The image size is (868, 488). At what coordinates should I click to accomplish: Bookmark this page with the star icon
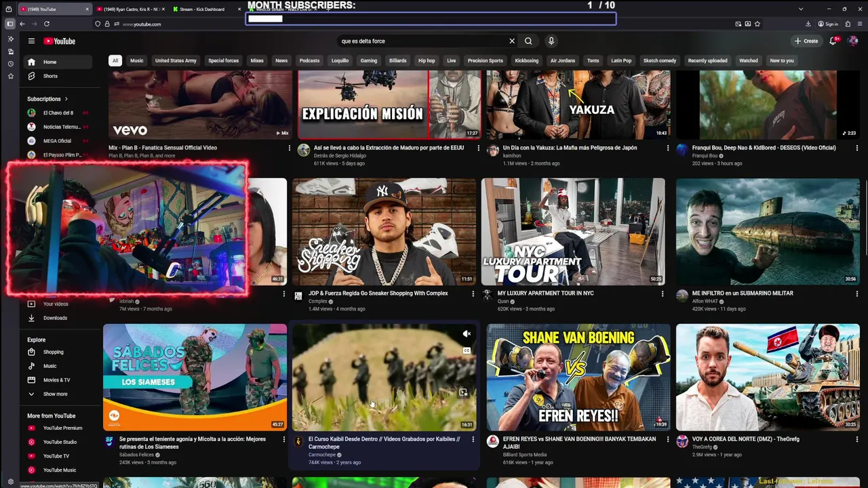point(757,24)
